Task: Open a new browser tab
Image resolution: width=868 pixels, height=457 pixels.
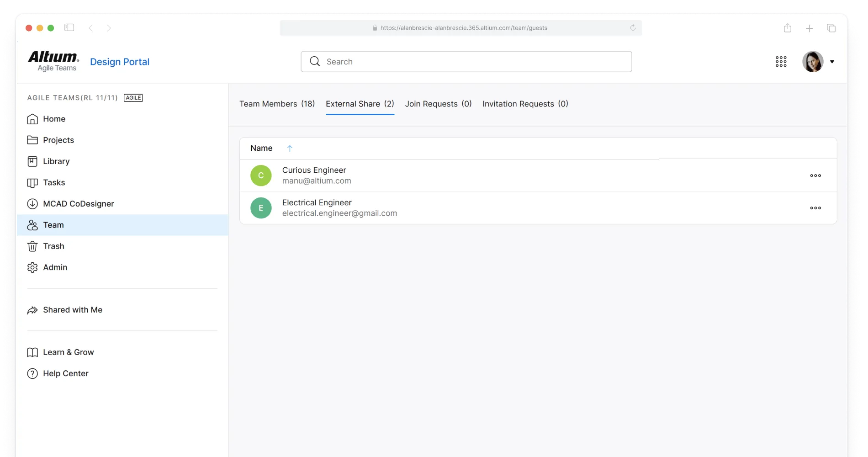Action: pyautogui.click(x=810, y=28)
